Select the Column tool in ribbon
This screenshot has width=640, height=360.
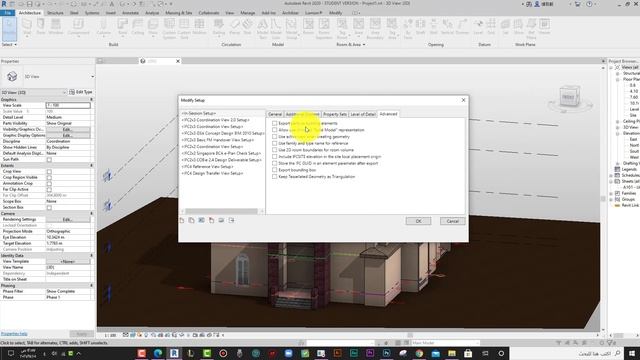[104, 27]
